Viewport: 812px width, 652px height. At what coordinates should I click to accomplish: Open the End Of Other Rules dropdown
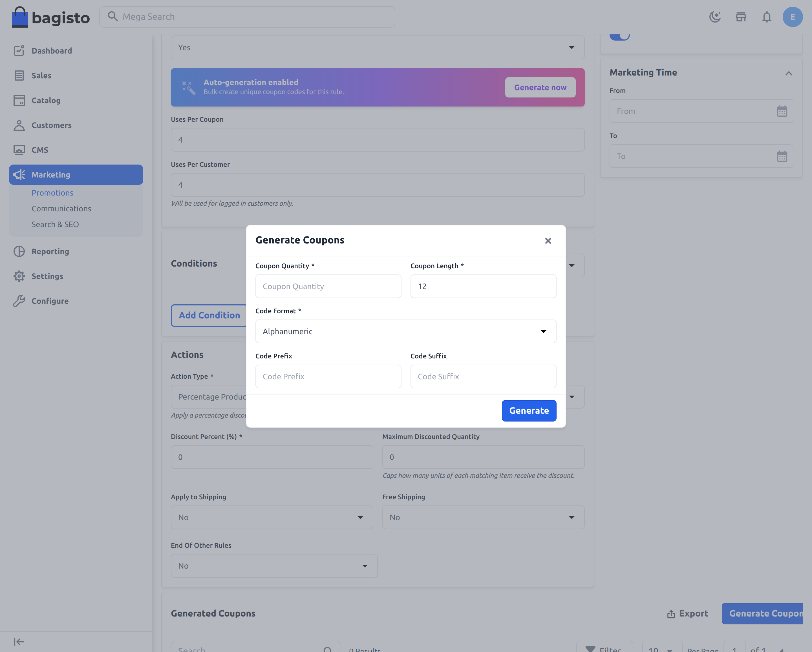pos(274,566)
